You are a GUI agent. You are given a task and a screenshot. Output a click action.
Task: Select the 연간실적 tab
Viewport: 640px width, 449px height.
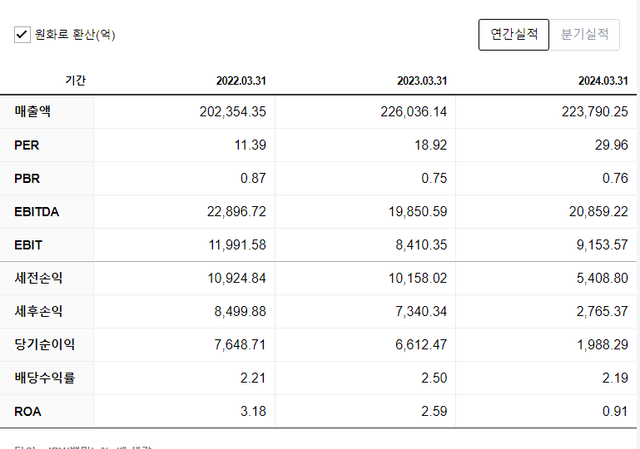pos(514,34)
